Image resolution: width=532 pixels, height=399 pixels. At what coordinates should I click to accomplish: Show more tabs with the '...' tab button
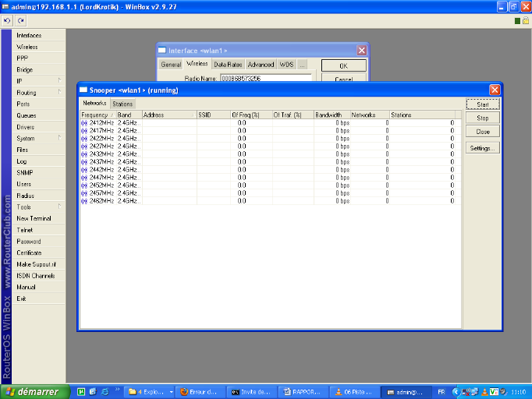click(302, 65)
